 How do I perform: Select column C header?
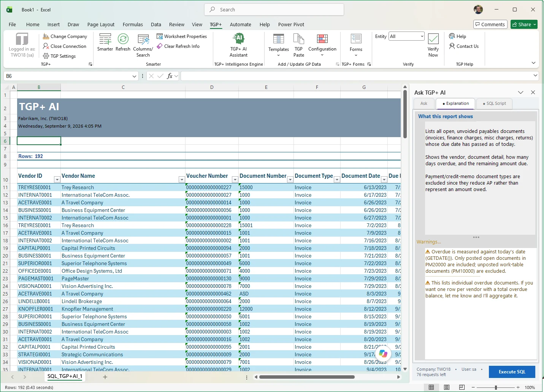[123, 87]
